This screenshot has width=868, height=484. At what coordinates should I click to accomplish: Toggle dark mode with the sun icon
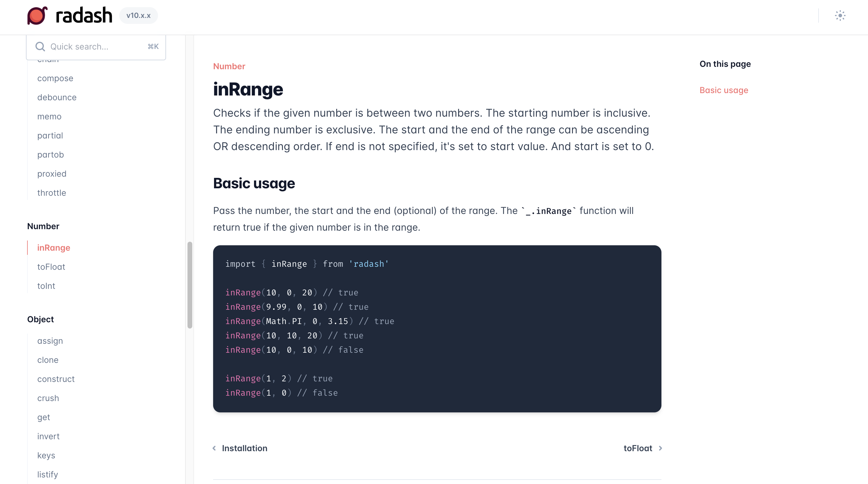pyautogui.click(x=840, y=16)
